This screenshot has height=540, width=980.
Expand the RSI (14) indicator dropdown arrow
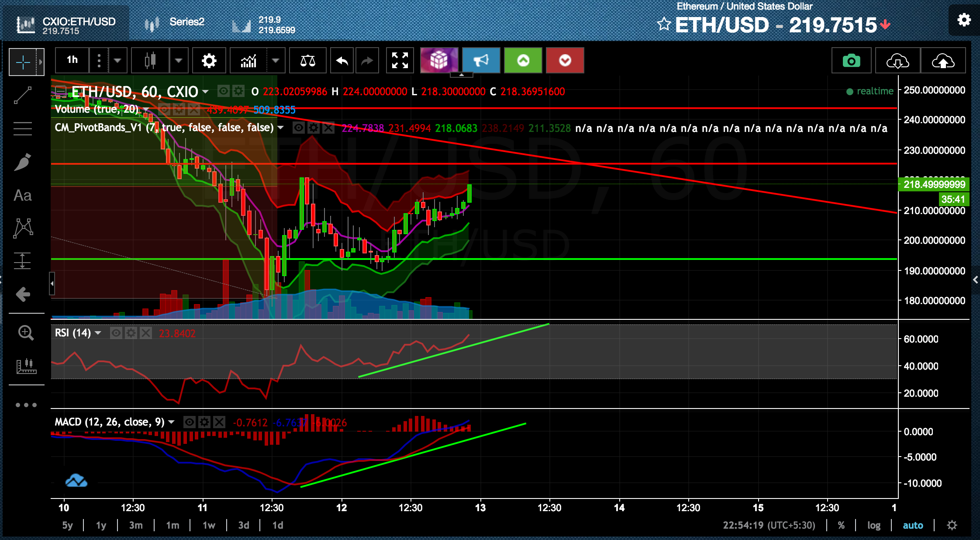(98, 333)
